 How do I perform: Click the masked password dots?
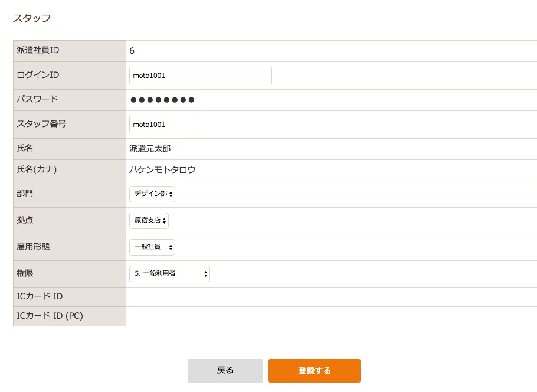[162, 100]
